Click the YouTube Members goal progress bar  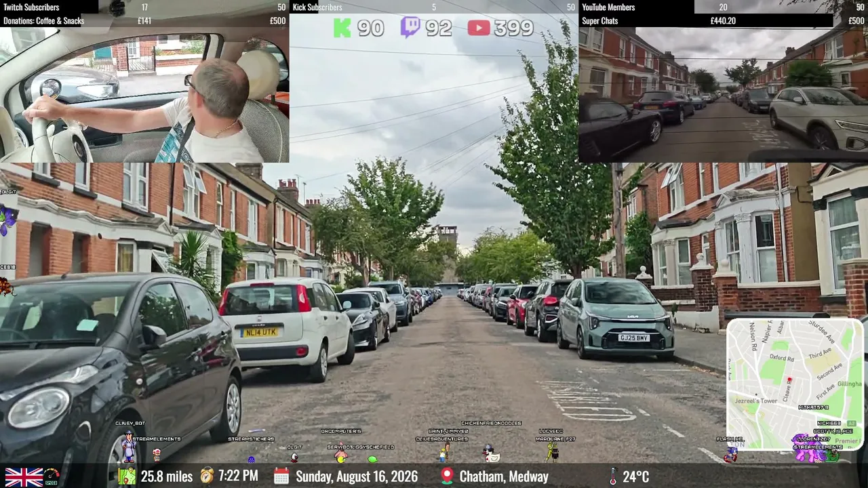click(724, 7)
